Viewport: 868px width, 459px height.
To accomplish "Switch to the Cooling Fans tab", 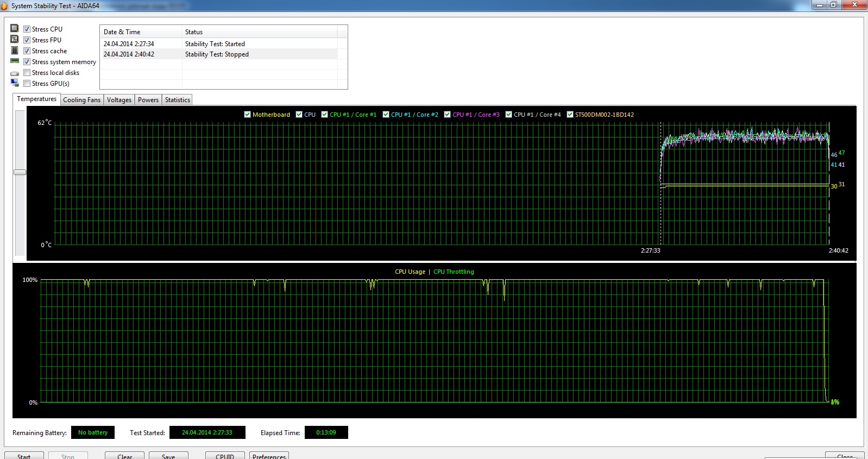I will 81,100.
